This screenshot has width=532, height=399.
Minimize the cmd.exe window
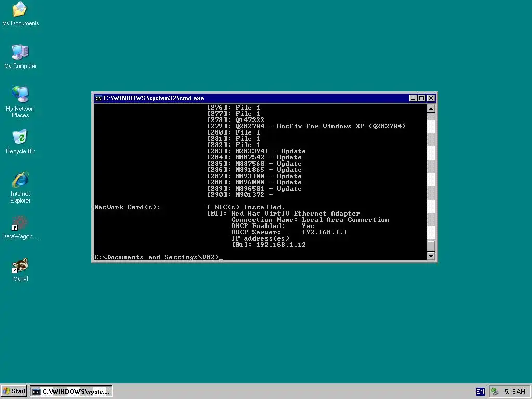pyautogui.click(x=413, y=98)
